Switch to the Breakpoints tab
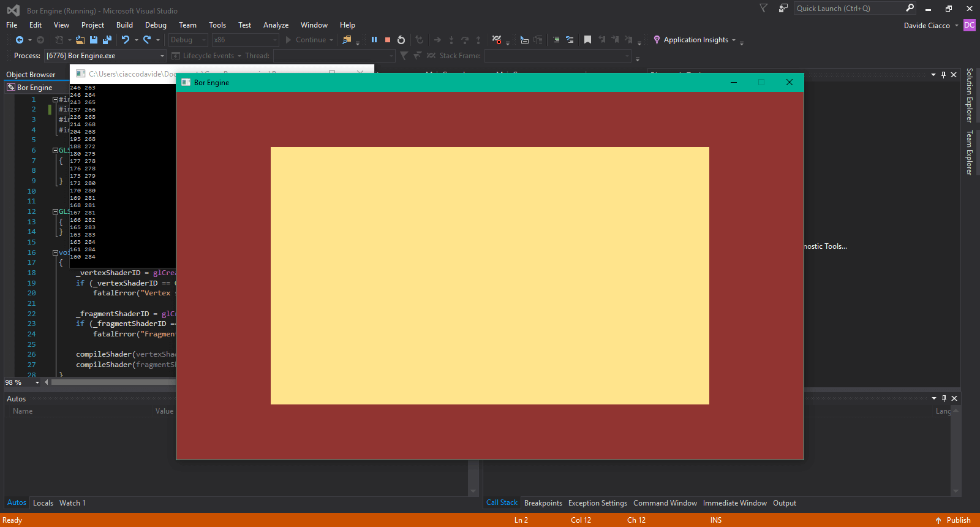The height and width of the screenshot is (527, 980). pyautogui.click(x=543, y=503)
